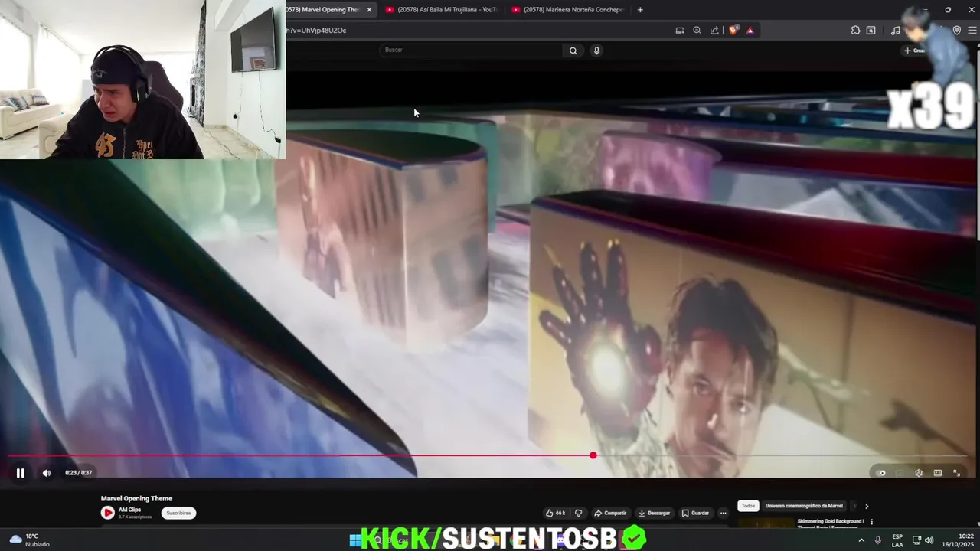Enter fullscreen with the player's fullscreen icon
The width and height of the screenshot is (980, 551).
click(956, 473)
